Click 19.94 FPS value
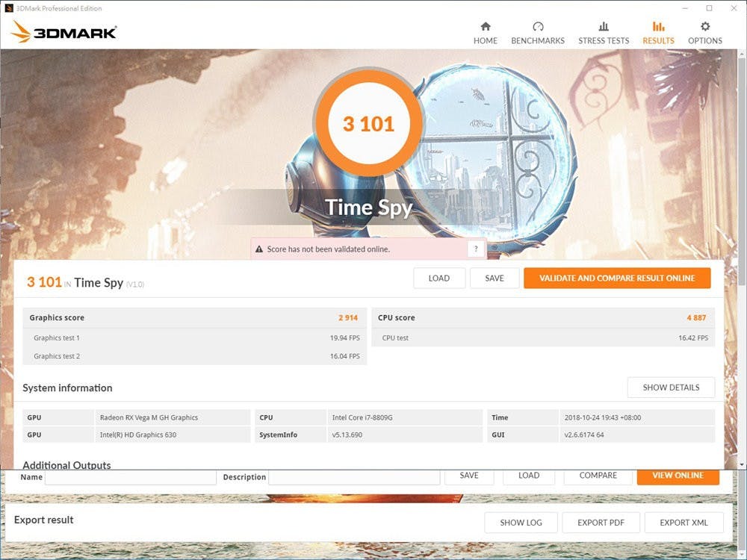 point(345,337)
